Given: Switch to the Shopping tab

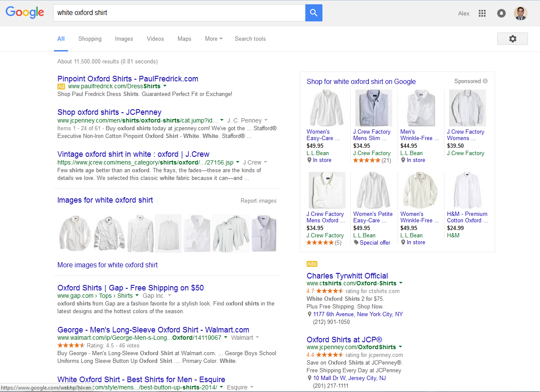Looking at the screenshot, I should coord(90,39).
